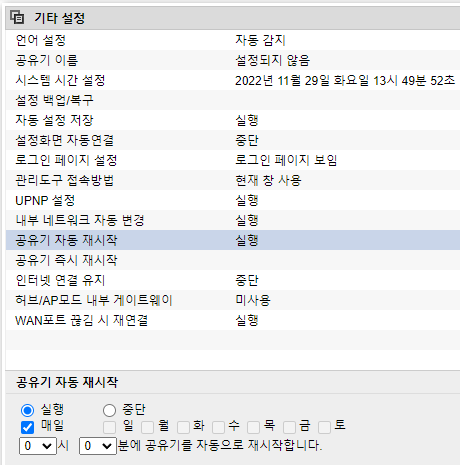Select the 실행 radio button
This screenshot has width=460, height=465.
(x=27, y=410)
